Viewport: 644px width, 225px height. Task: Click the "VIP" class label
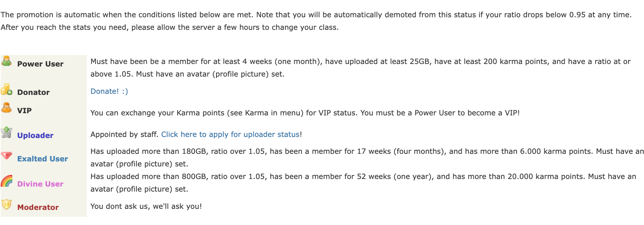(24, 111)
